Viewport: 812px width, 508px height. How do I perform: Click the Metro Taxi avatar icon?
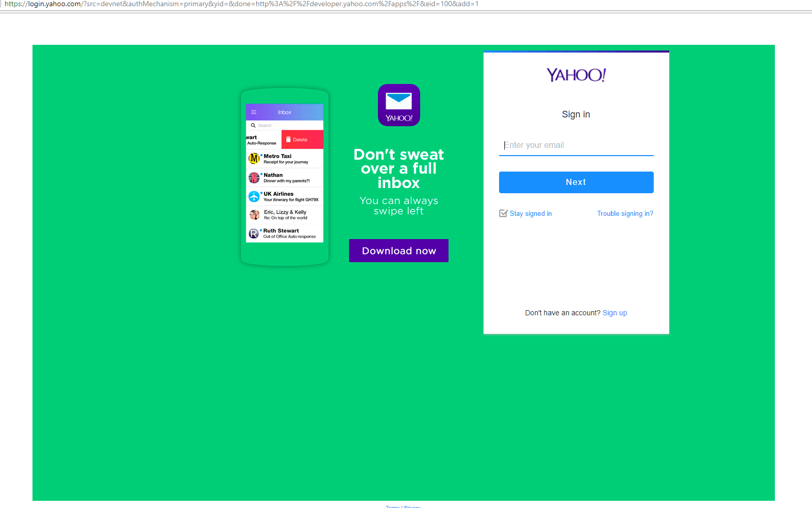pos(254,159)
